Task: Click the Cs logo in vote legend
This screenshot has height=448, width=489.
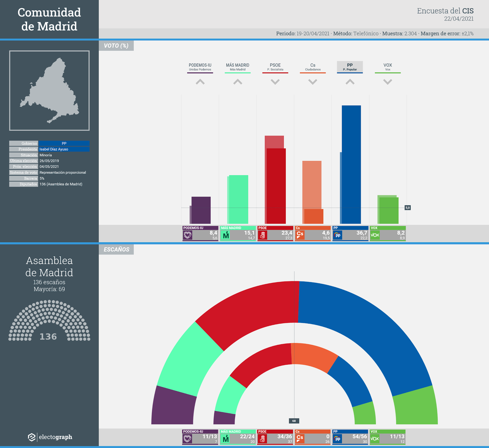Action: 300,235
